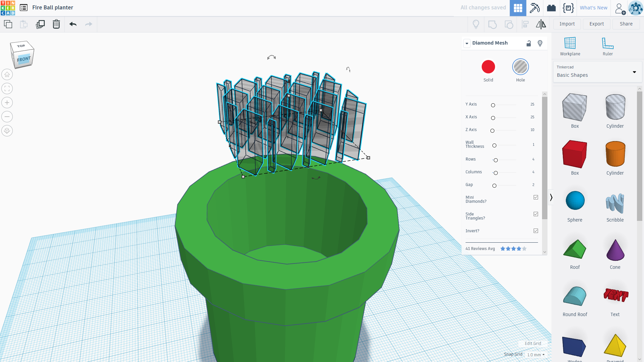Viewport: 644px width, 362px height.
Task: Collapse the shapes panel with chevron
Action: [551, 197]
